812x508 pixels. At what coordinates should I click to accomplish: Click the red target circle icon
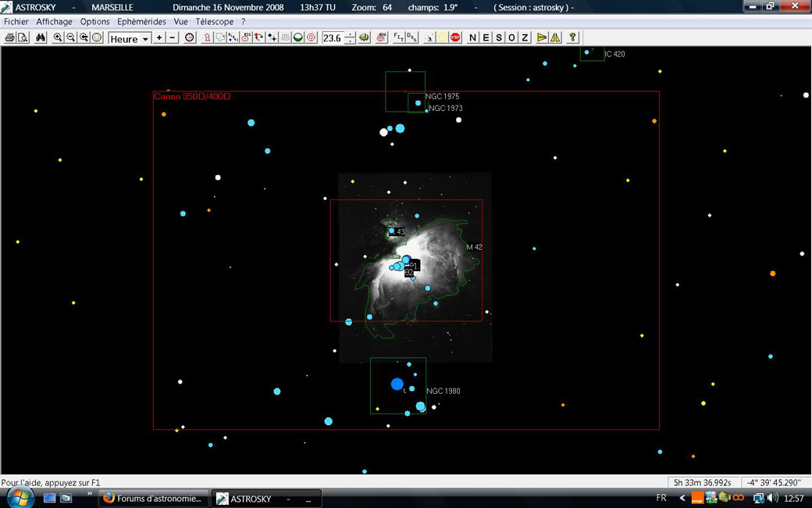[x=311, y=38]
